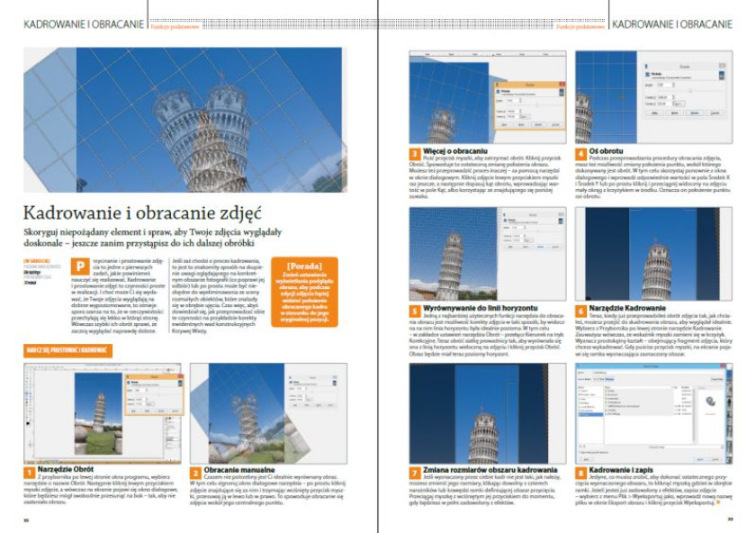Open the step 7 crop area resize screenshot
Screen dimensions: 756x533
(488, 414)
